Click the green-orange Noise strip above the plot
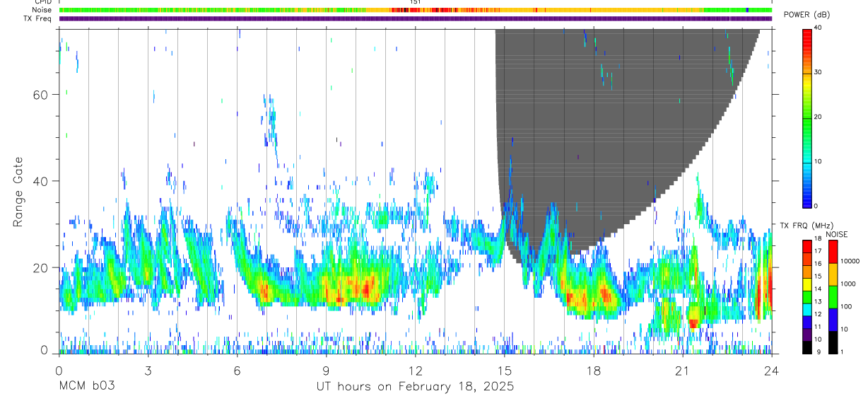Image resolution: width=868 pixels, height=401 pixels. (x=416, y=10)
